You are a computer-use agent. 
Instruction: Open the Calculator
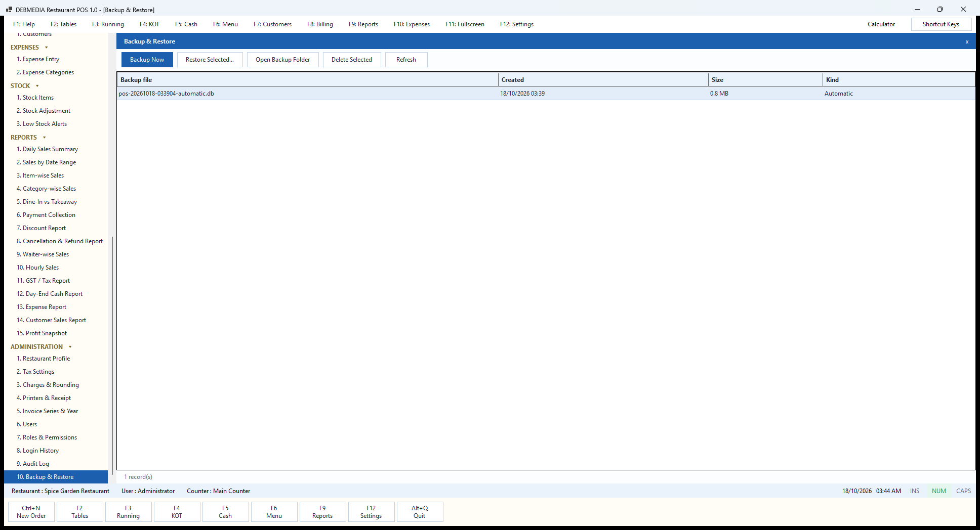tap(881, 24)
